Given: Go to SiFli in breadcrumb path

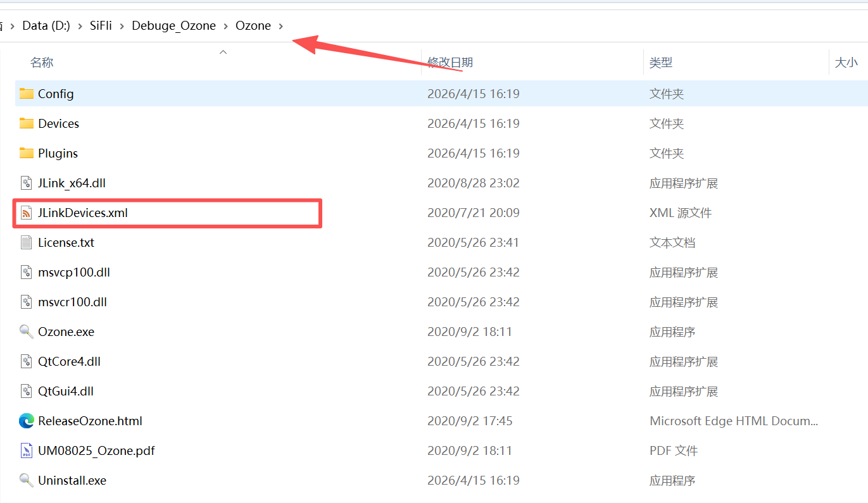Looking at the screenshot, I should (x=101, y=25).
